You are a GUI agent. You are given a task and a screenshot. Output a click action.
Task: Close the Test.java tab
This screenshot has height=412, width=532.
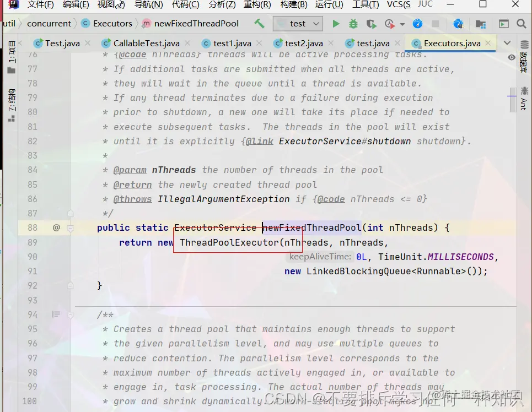[88, 43]
